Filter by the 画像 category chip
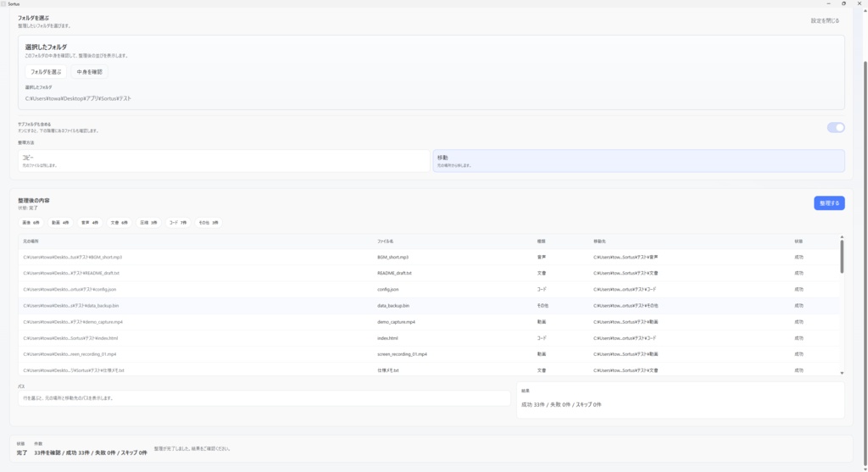This screenshot has height=472, width=868. click(x=31, y=222)
